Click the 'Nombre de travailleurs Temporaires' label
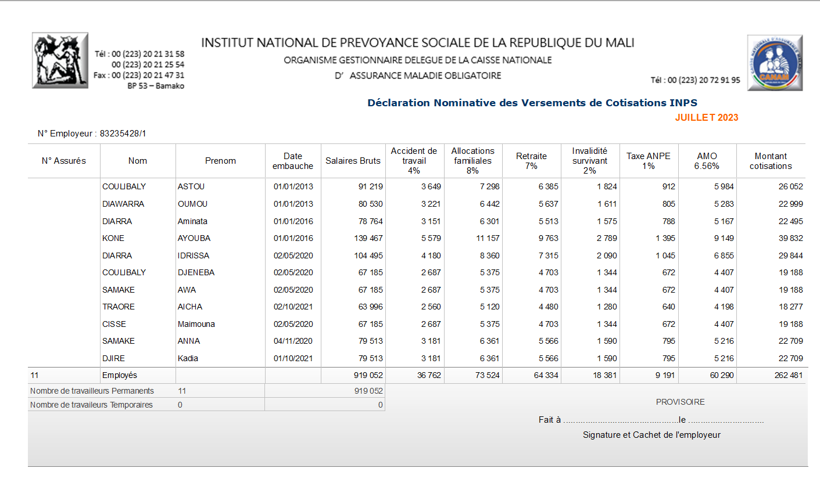The image size is (820, 504). click(x=91, y=405)
